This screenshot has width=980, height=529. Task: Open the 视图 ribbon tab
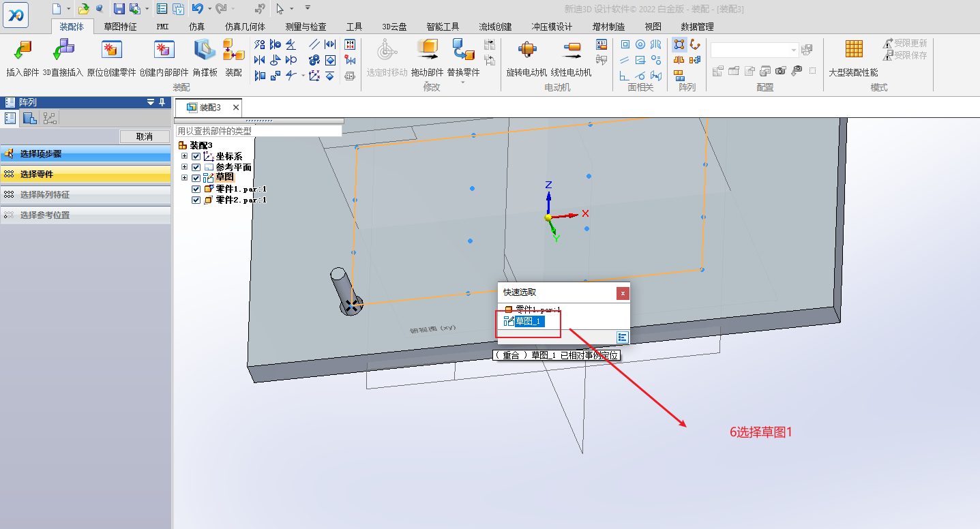point(653,27)
